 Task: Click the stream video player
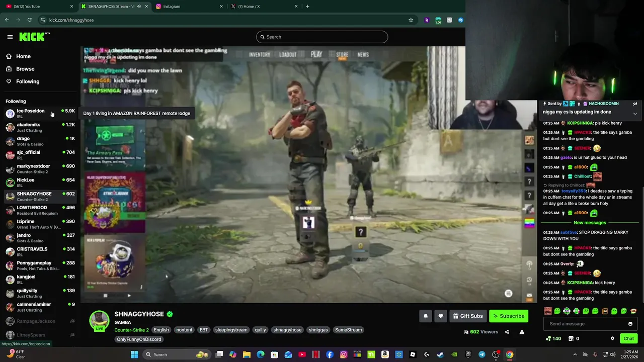click(x=309, y=174)
